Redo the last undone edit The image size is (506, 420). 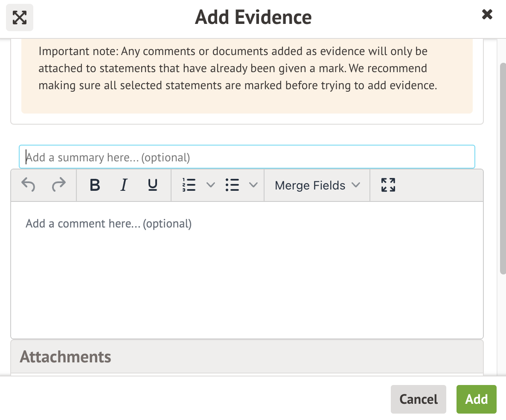click(59, 185)
